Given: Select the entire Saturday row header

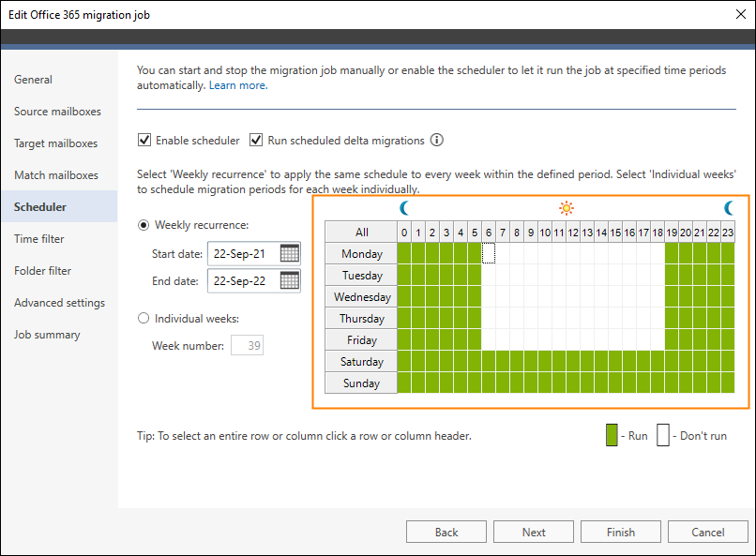Looking at the screenshot, I should click(x=361, y=361).
